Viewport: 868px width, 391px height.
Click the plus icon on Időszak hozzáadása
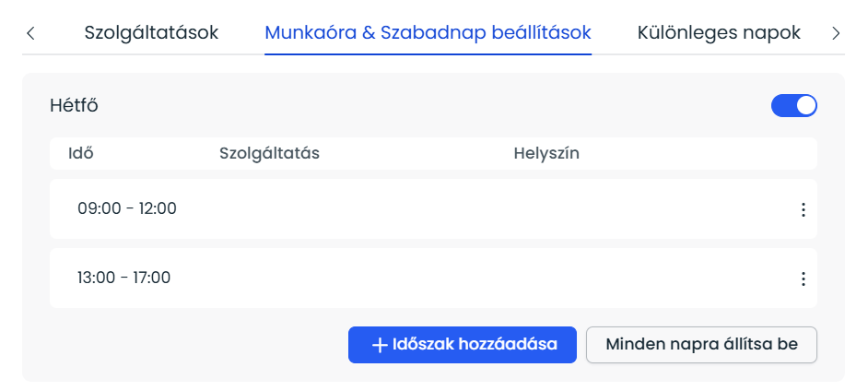(379, 345)
